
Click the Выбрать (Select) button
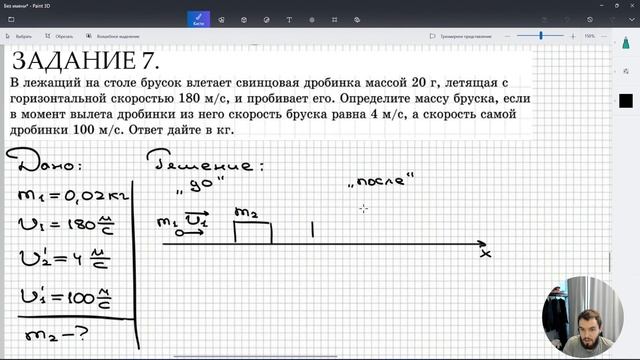pos(19,36)
